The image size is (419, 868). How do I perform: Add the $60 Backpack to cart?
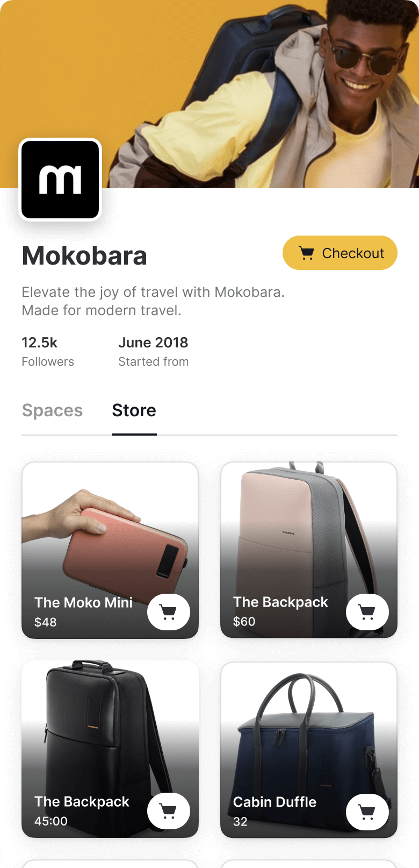(367, 612)
